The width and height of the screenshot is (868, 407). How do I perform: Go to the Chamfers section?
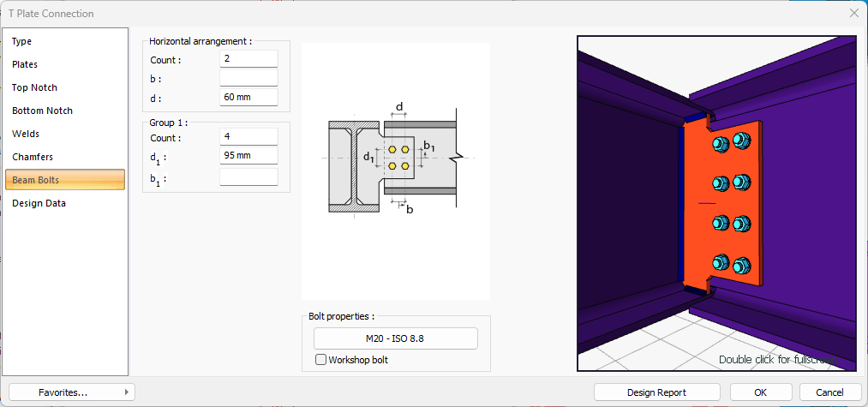(x=65, y=157)
